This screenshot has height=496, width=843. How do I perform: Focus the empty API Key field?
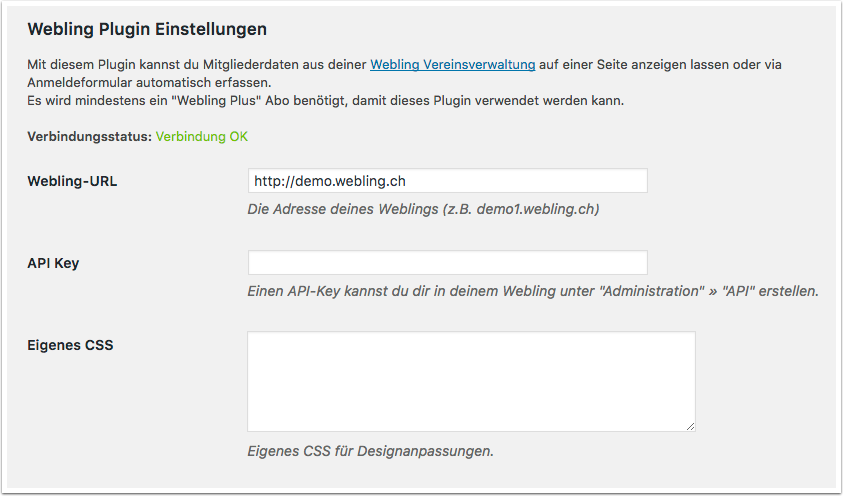(447, 263)
